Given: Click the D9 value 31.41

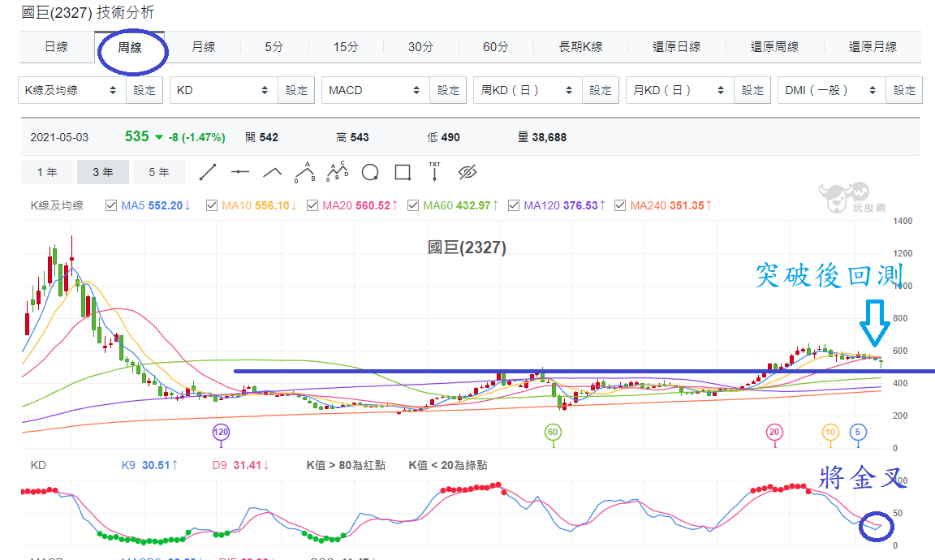Looking at the screenshot, I should point(247,465).
